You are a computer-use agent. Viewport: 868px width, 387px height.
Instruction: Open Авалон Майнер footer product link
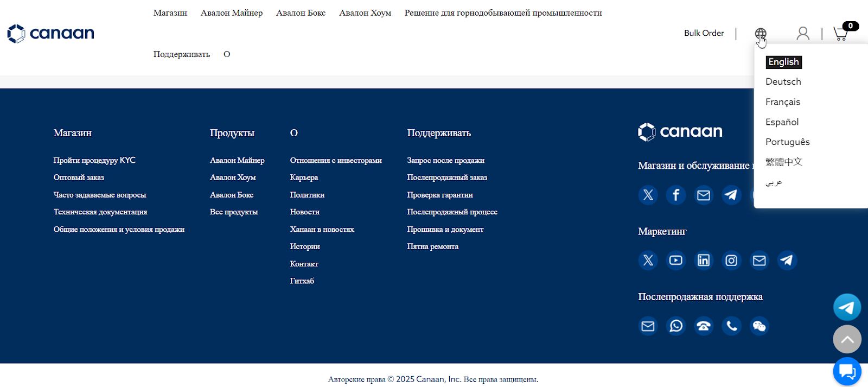pos(237,160)
